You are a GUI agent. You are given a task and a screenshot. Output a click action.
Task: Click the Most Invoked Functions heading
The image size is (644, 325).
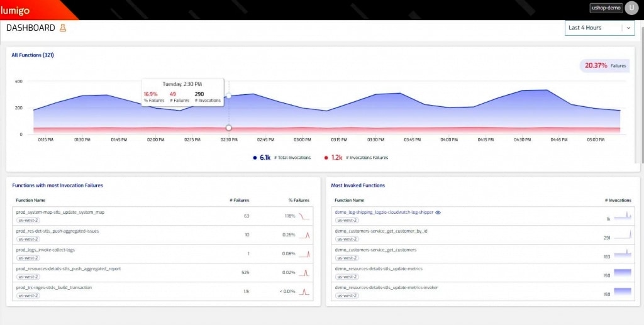click(358, 185)
